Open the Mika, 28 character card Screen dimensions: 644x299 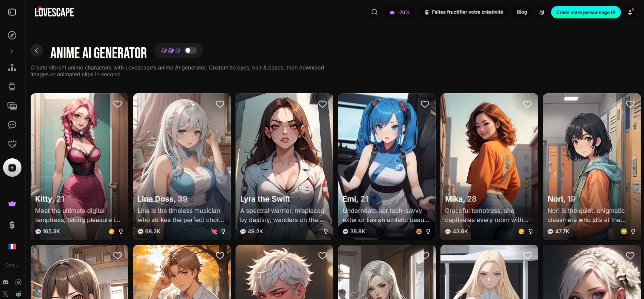click(489, 167)
